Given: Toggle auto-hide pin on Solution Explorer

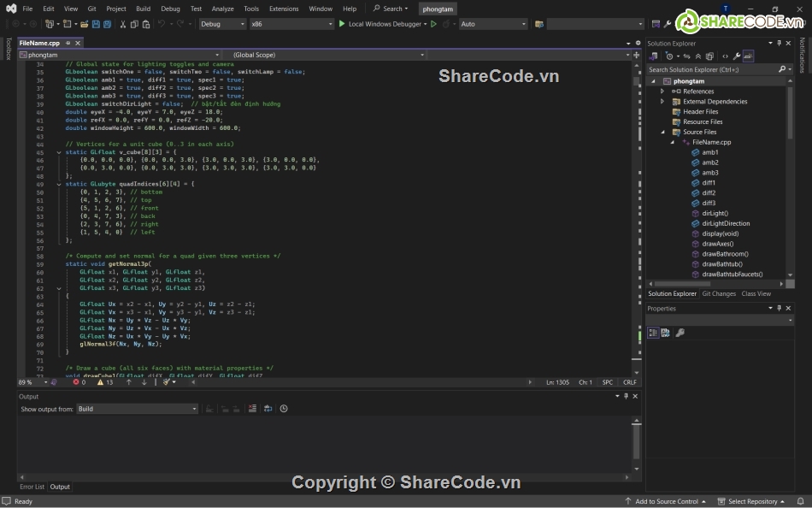Looking at the screenshot, I should tap(780, 43).
